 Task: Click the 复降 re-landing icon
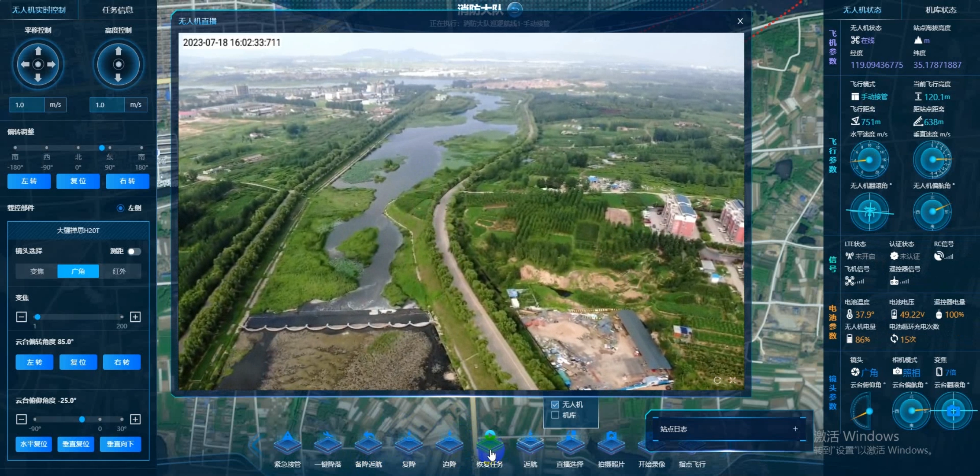click(x=409, y=443)
